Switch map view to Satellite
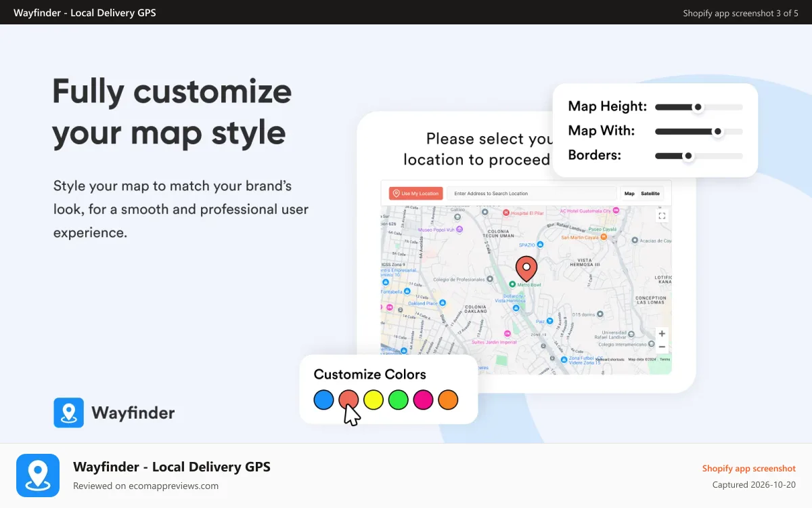812x508 pixels. 650,194
